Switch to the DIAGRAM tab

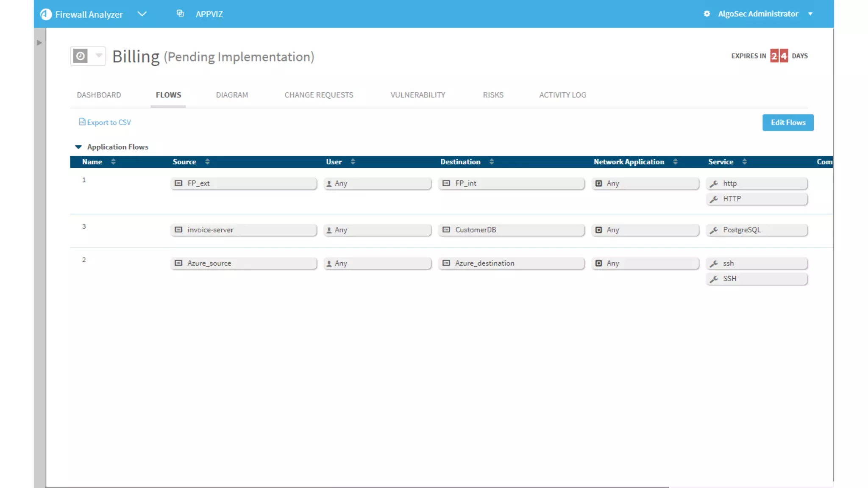[232, 95]
